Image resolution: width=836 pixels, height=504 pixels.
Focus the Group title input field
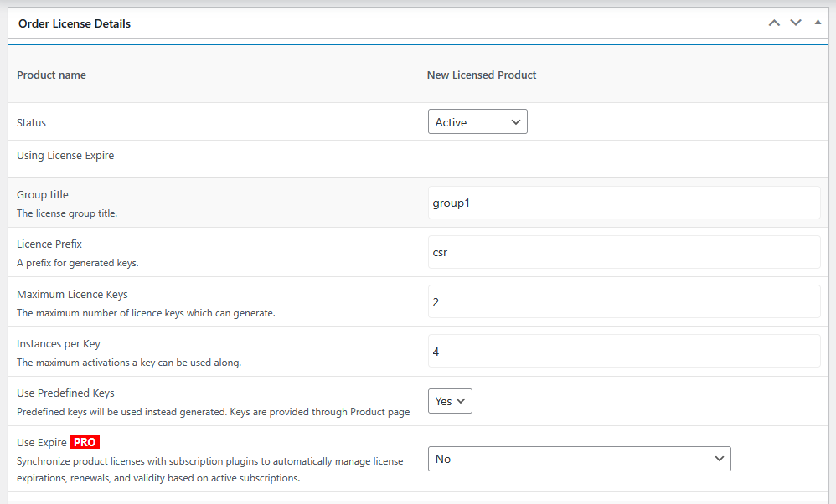tap(624, 203)
